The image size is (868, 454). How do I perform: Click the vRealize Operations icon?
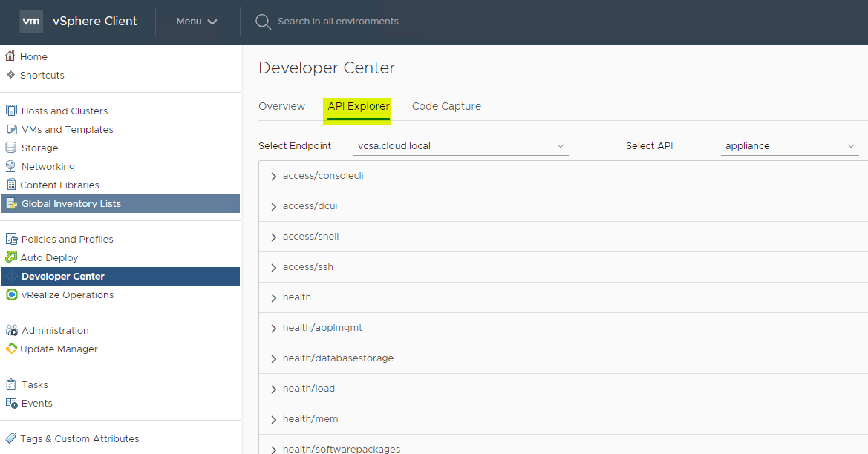click(11, 295)
